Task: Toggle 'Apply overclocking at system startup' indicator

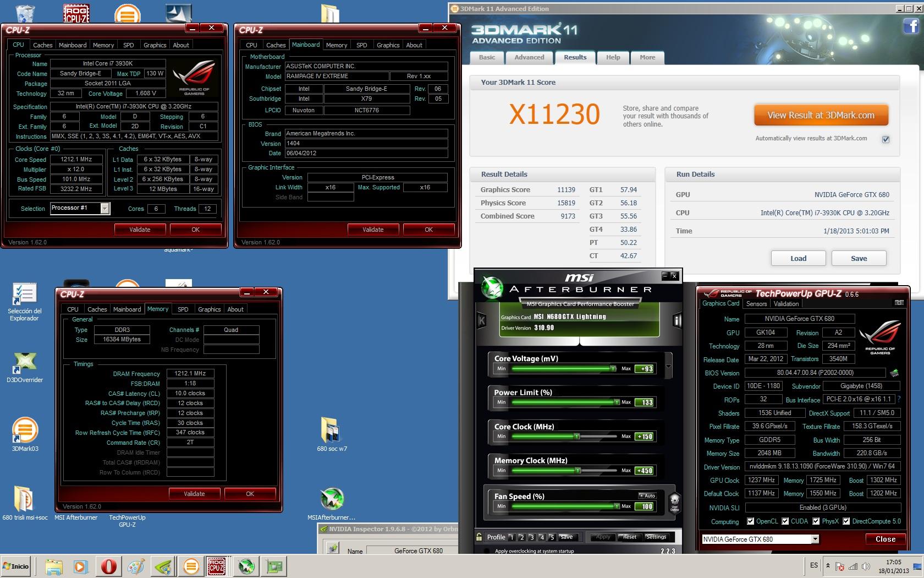Action: pyautogui.click(x=486, y=550)
